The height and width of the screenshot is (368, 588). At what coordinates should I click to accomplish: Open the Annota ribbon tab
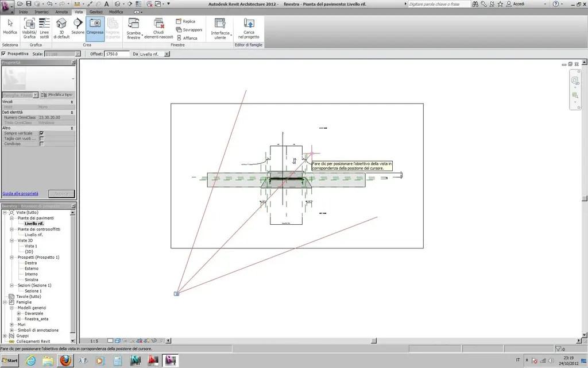coord(61,12)
